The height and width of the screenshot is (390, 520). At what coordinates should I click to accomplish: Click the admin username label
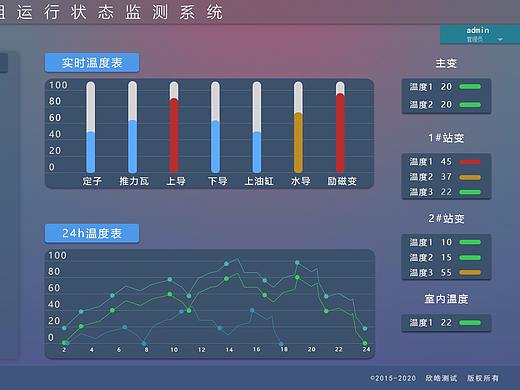click(x=478, y=30)
